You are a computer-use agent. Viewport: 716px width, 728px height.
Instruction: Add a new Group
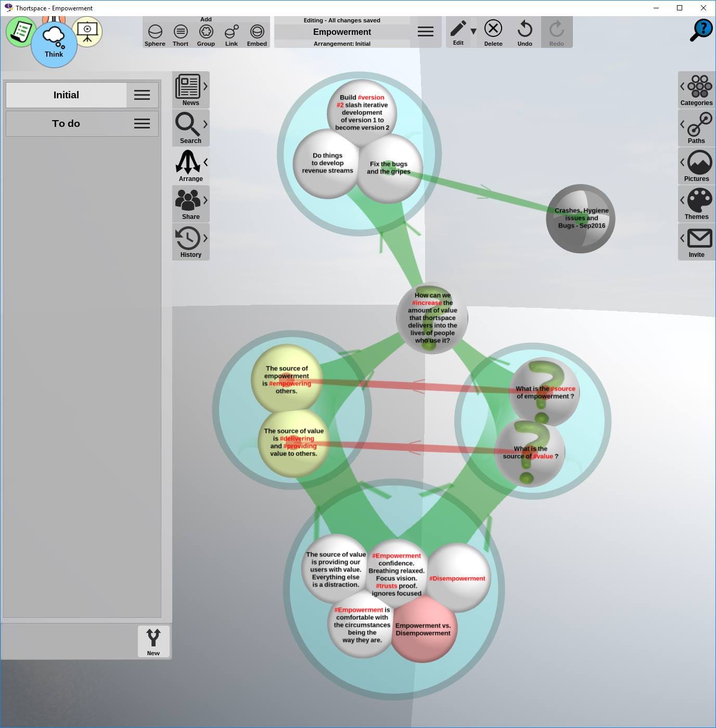click(x=206, y=35)
